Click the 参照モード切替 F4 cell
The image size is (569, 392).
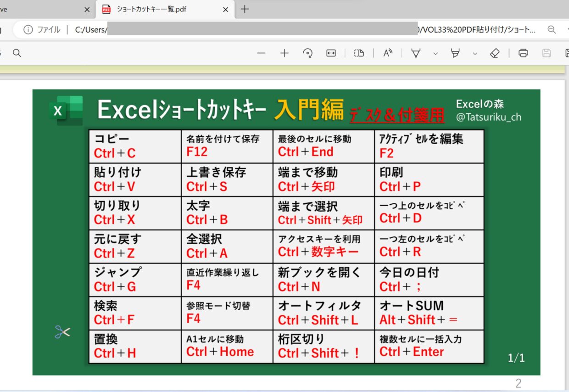pos(227,313)
